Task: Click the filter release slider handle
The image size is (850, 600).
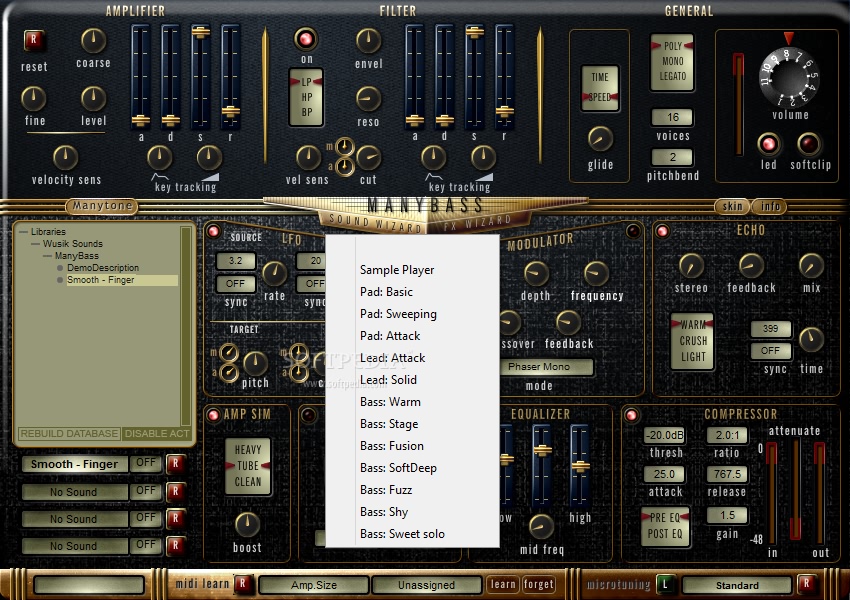Action: point(504,112)
